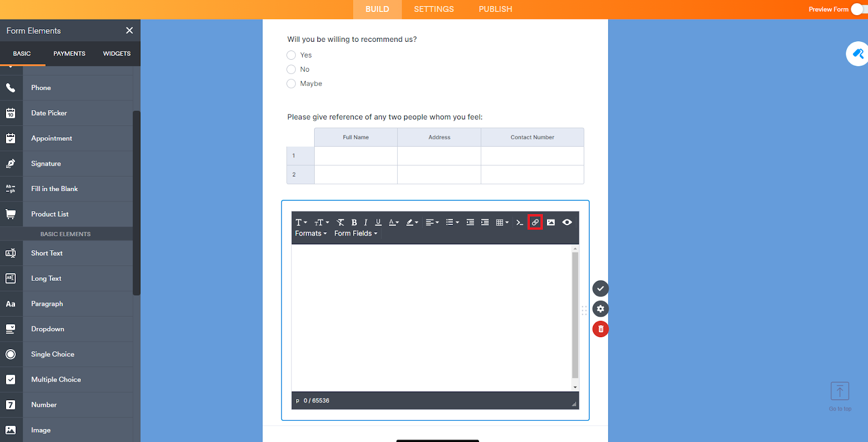Viewport: 868px width, 442px height.
Task: Click the Long Text element label
Action: [x=46, y=279]
